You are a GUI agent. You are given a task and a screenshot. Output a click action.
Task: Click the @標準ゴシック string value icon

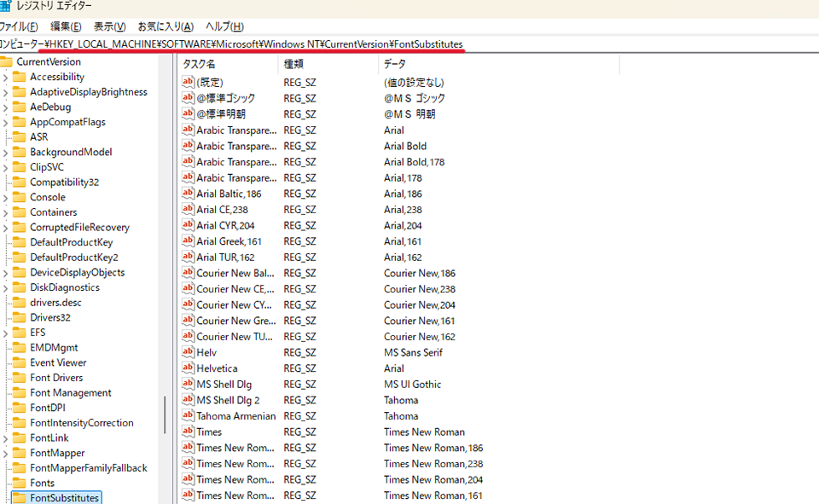tap(188, 98)
